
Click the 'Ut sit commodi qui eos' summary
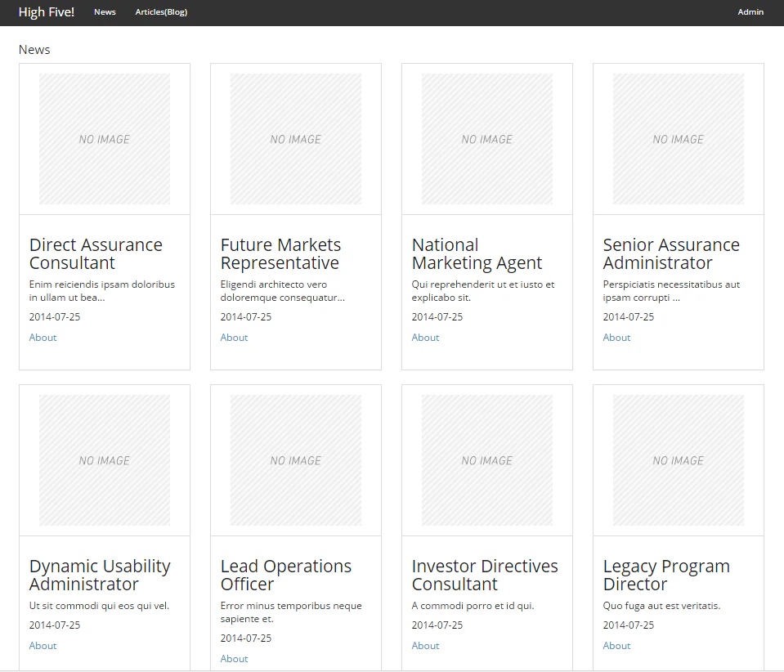tap(99, 606)
